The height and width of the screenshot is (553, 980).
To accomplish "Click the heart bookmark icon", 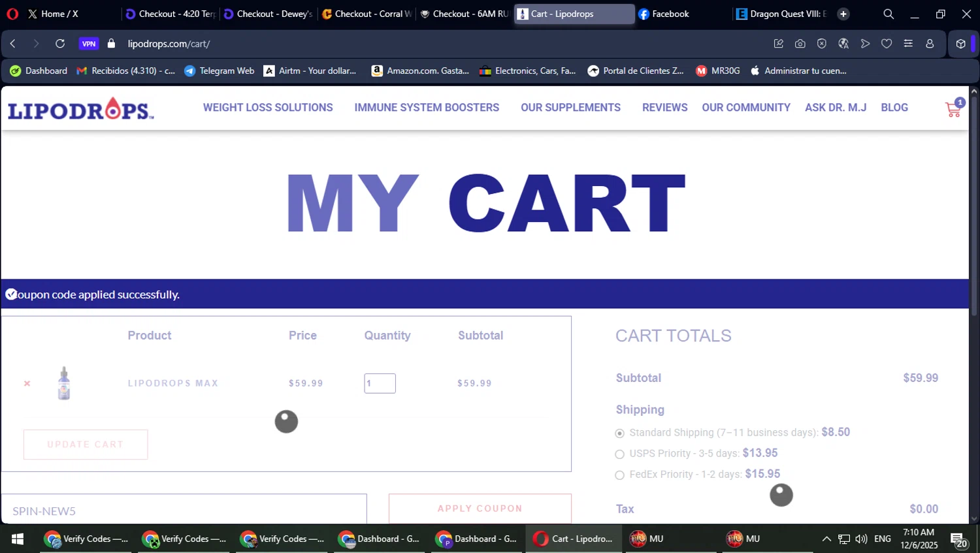I will click(x=887, y=44).
